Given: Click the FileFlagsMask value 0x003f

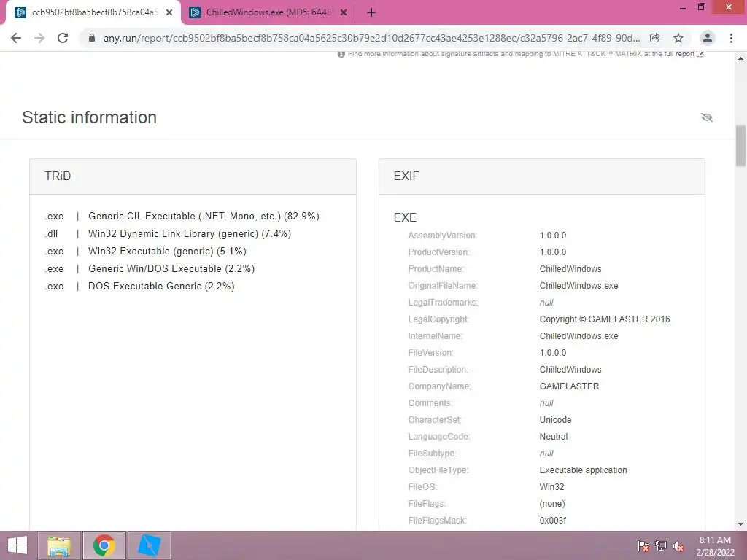Looking at the screenshot, I should pyautogui.click(x=553, y=521).
